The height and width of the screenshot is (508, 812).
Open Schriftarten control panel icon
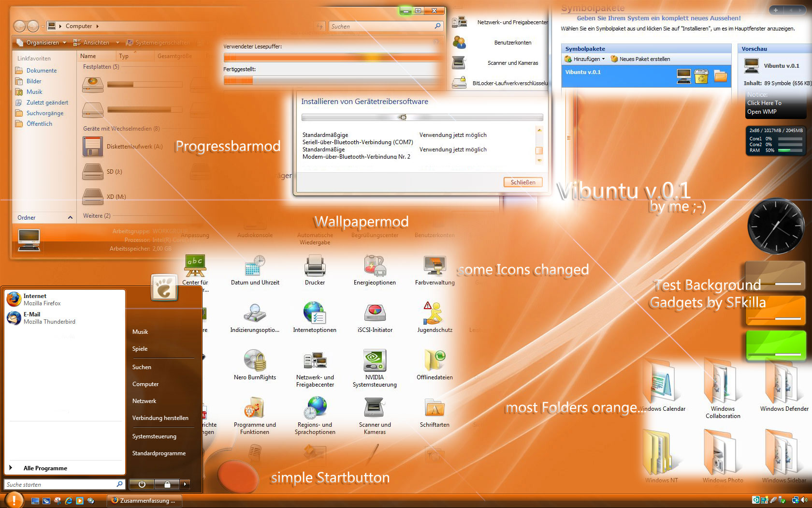point(435,412)
